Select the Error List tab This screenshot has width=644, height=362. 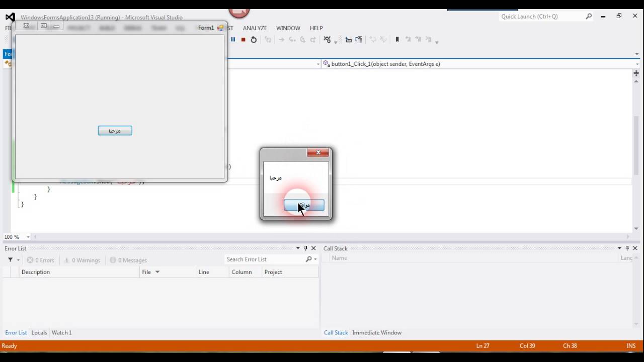tap(16, 333)
